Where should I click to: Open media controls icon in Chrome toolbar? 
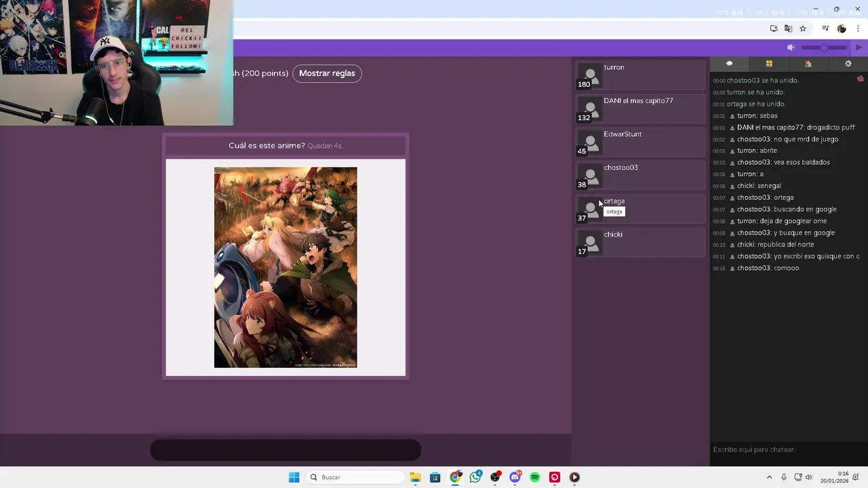tap(825, 28)
